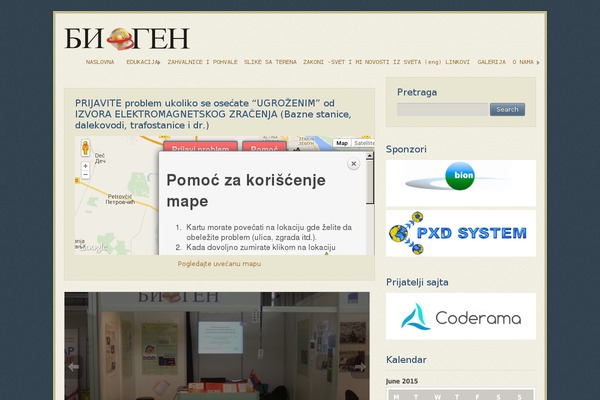The width and height of the screenshot is (600, 400).
Task: Open the Coderama friend banner
Action: (461, 316)
